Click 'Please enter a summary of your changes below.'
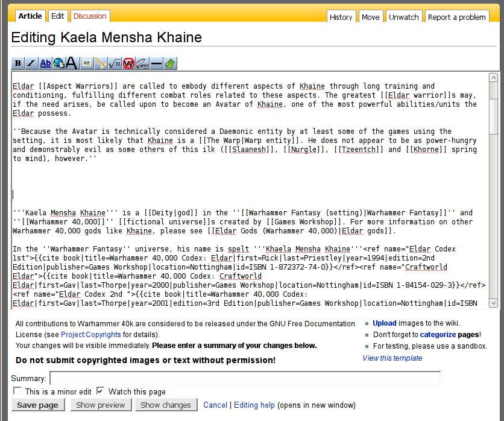This screenshot has width=504, height=421. click(x=235, y=346)
